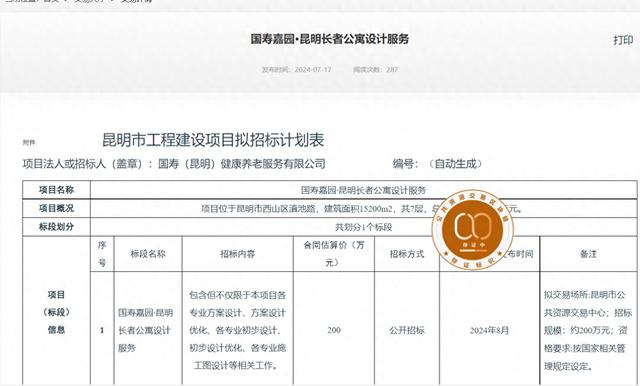The image size is (640, 386).
Task: Click the 标段划分 row header
Action: [56, 227]
